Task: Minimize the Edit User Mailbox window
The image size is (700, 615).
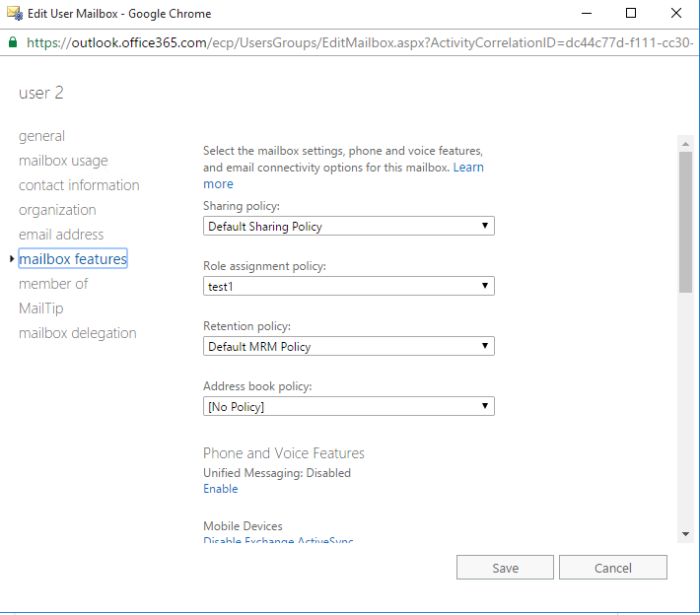Action: (587, 14)
